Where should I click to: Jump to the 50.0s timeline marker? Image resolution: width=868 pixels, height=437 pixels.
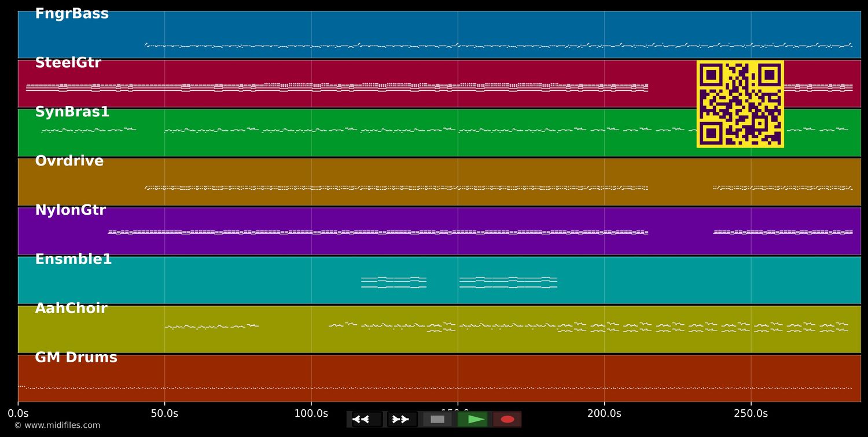(164, 413)
